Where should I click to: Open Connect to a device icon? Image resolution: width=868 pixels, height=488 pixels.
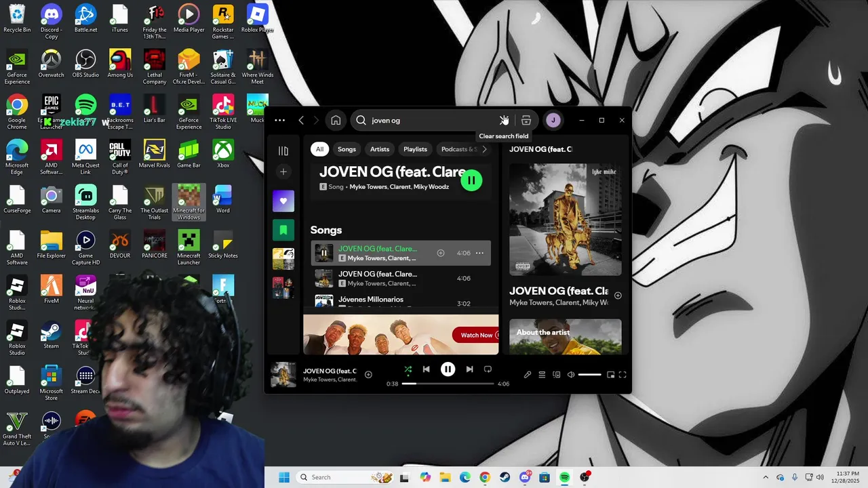(x=557, y=375)
